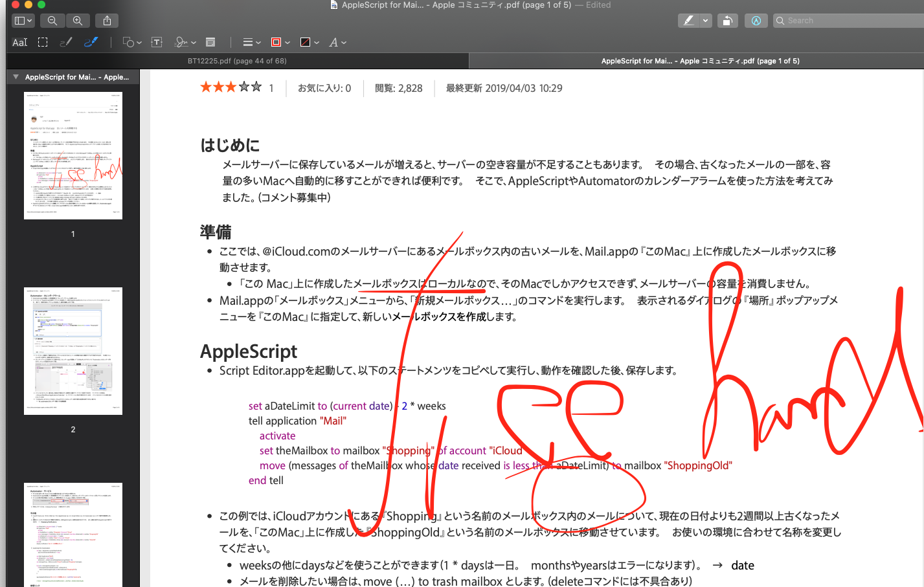Expand the Shapes dropdown
Viewport: 924px width, 587px height.
(132, 43)
